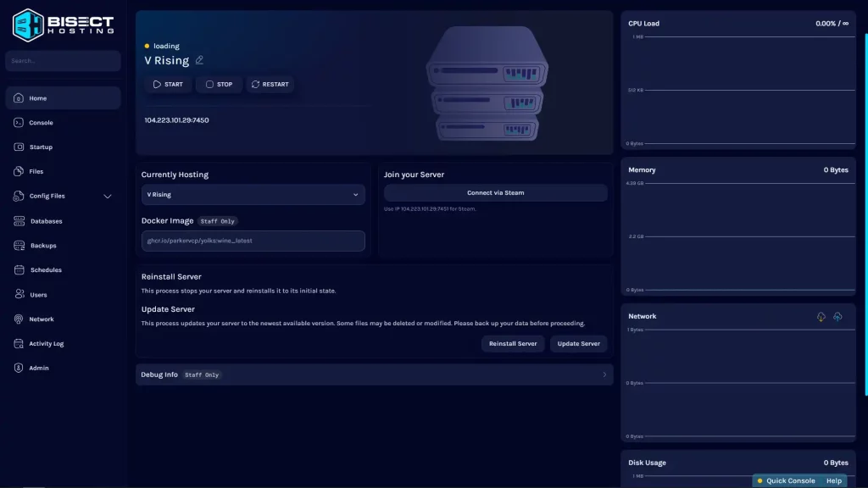Click the yellow loading status dot
The width and height of the screenshot is (868, 488).
click(147, 46)
